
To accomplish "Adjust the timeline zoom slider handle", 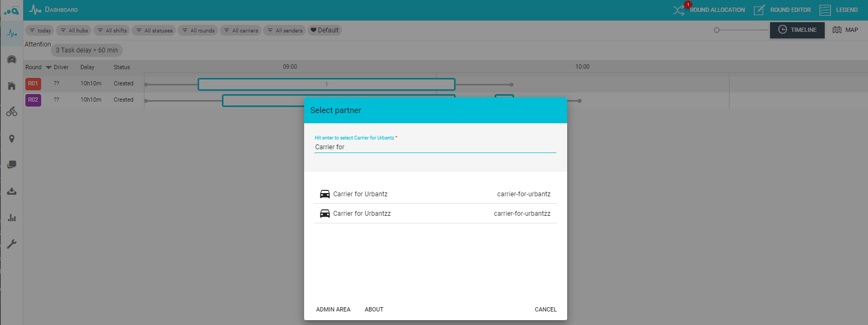I will point(716,30).
